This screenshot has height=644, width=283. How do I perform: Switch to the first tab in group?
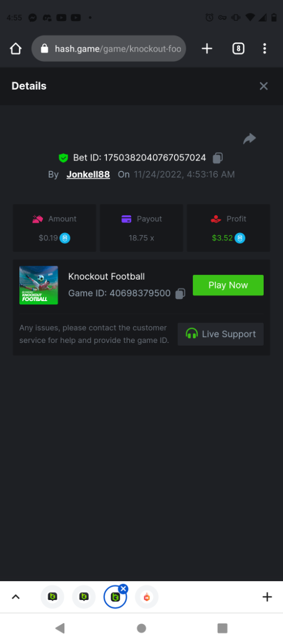pos(53,597)
